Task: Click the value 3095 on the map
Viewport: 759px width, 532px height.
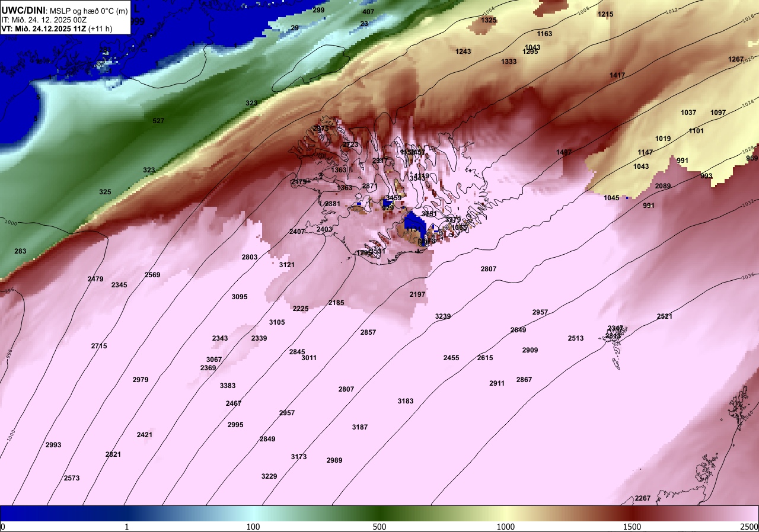Action: (x=240, y=297)
